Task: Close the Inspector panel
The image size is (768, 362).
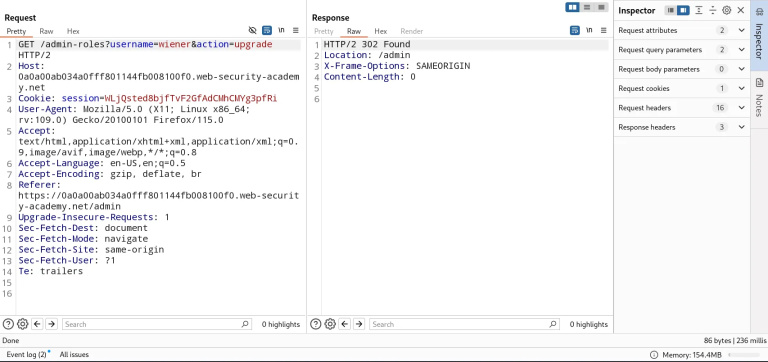Action: click(x=741, y=10)
